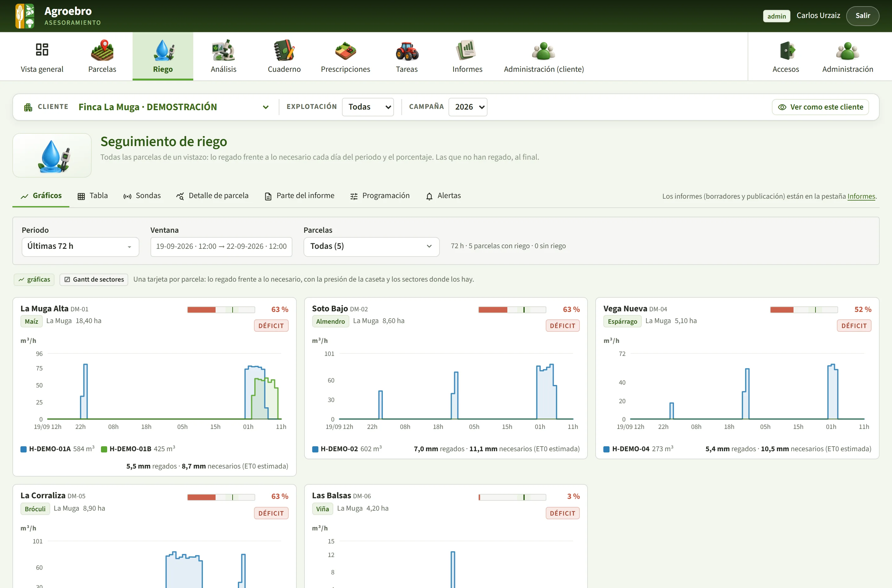The image size is (892, 588).
Task: Click the Ventana date range field
Action: coord(221,246)
